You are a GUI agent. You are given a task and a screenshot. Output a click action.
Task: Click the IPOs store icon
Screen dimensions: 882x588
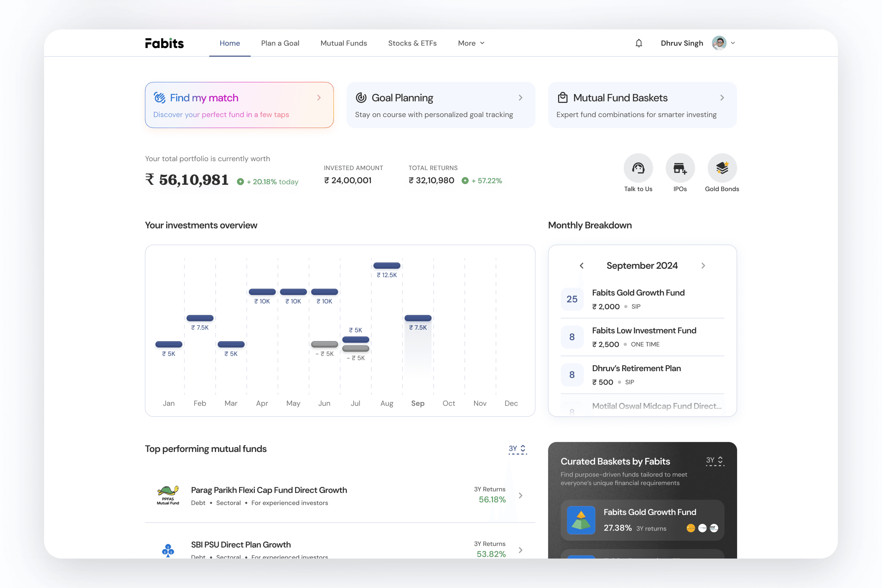pos(680,168)
